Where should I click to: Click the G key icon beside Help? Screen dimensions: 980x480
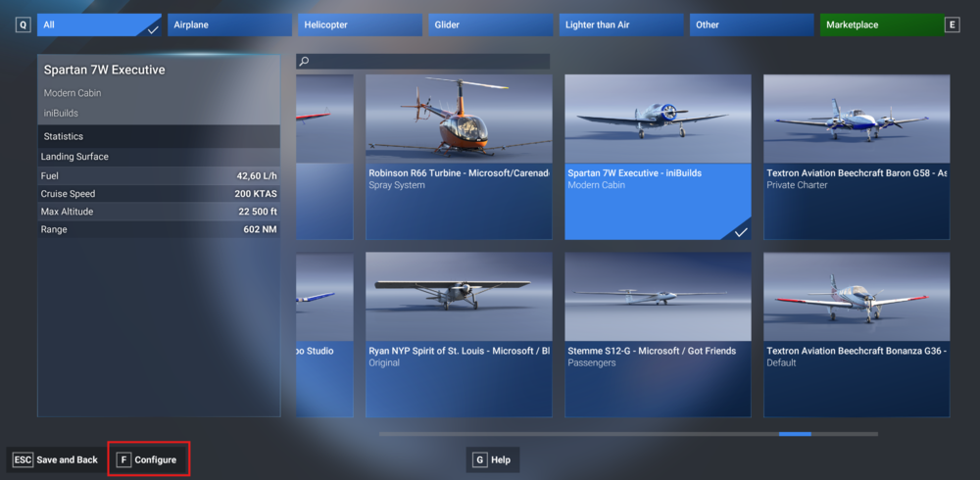479,459
